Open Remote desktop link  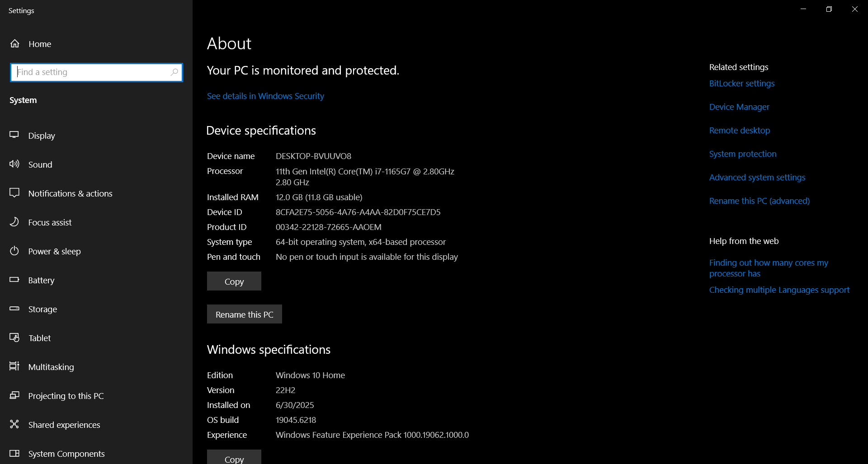tap(740, 131)
